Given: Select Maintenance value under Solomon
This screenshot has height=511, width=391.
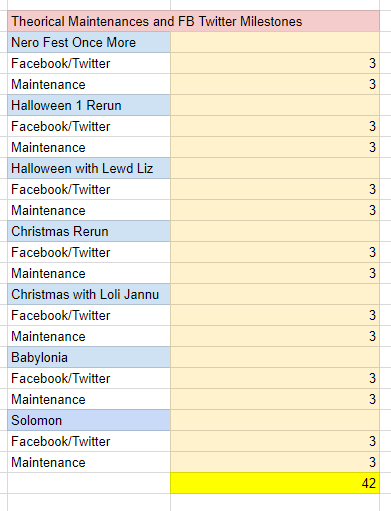Looking at the screenshot, I should (x=275, y=462).
